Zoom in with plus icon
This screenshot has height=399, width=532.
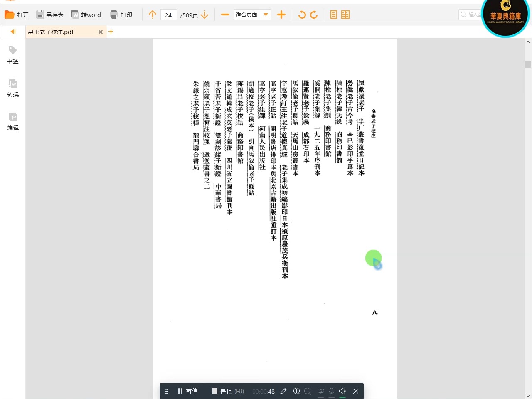tap(281, 15)
